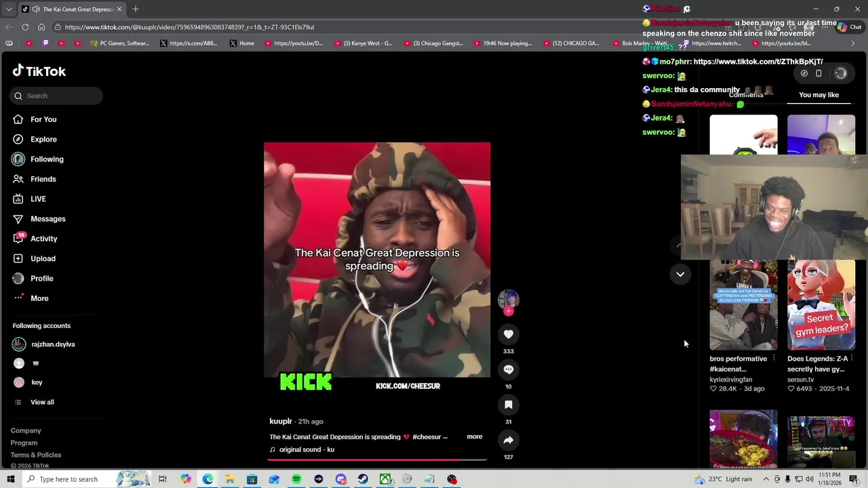
Task: Switch to the Comments tab
Action: (x=746, y=95)
